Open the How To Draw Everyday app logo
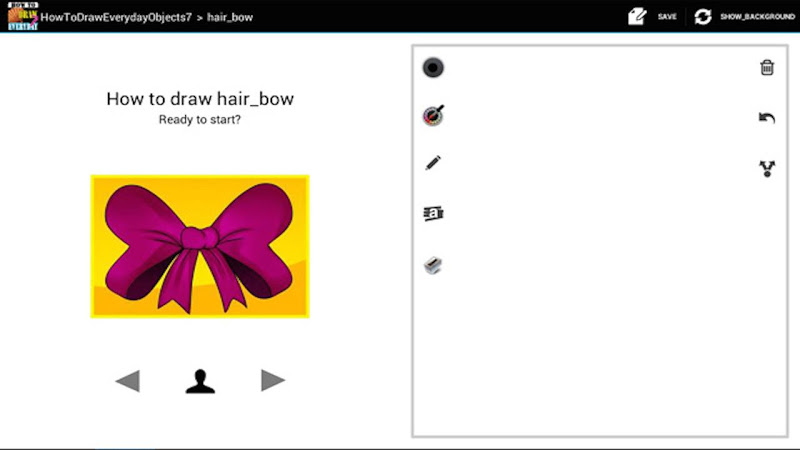800x450 pixels. click(x=22, y=16)
